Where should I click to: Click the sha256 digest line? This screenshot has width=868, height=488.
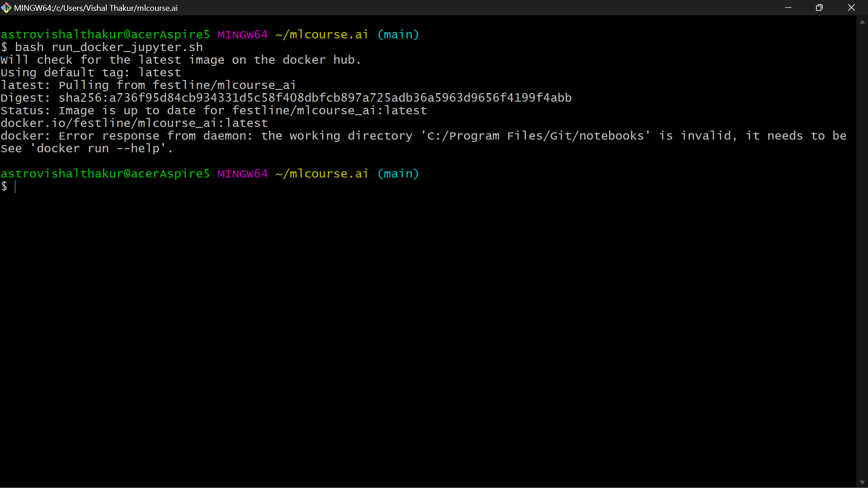coord(285,97)
